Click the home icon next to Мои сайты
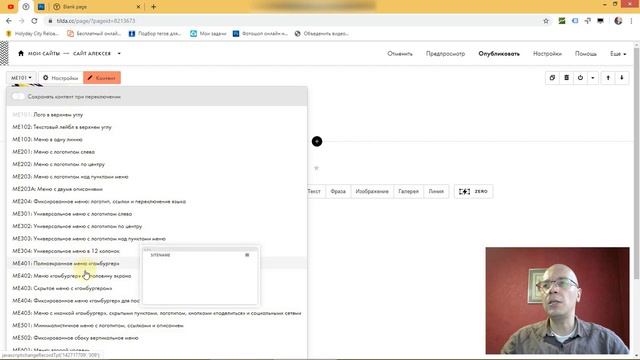The height and width of the screenshot is (360, 640). (21, 53)
